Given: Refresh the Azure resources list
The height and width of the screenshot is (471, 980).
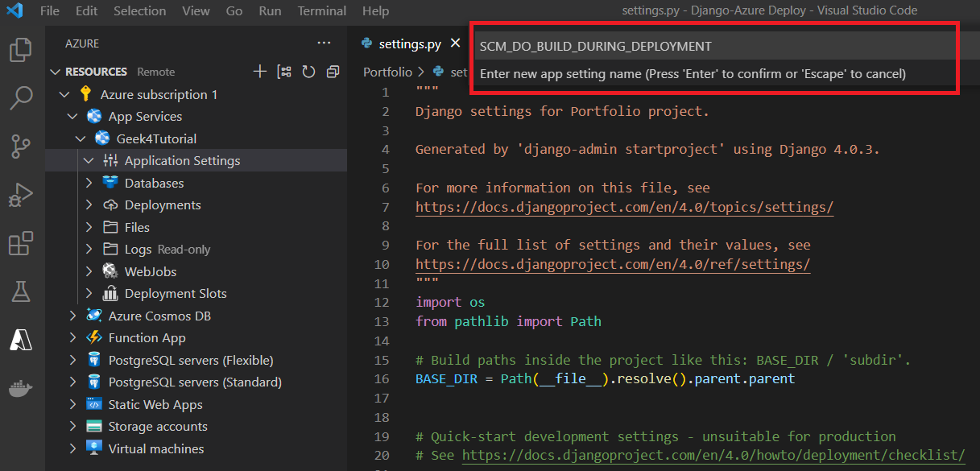Looking at the screenshot, I should [308, 72].
